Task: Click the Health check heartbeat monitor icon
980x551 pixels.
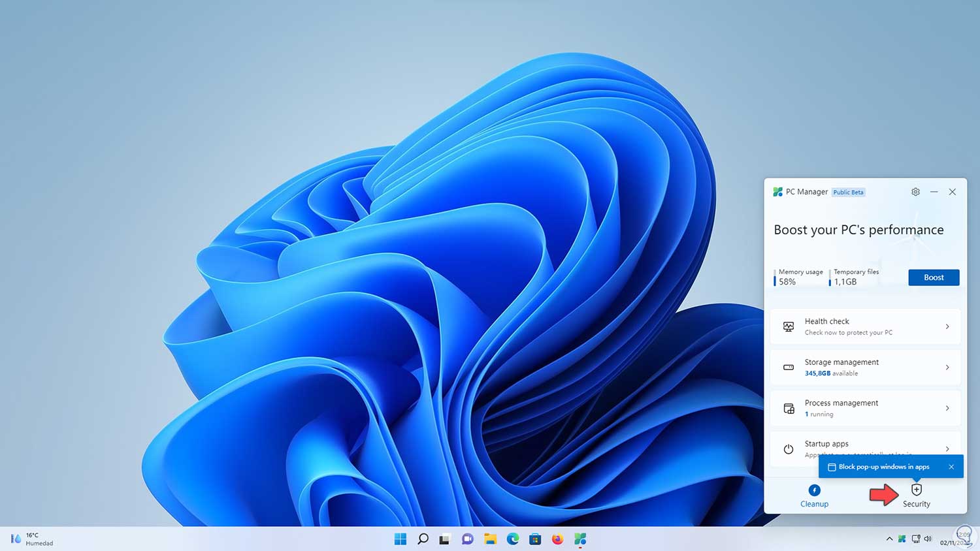Action: (x=789, y=326)
